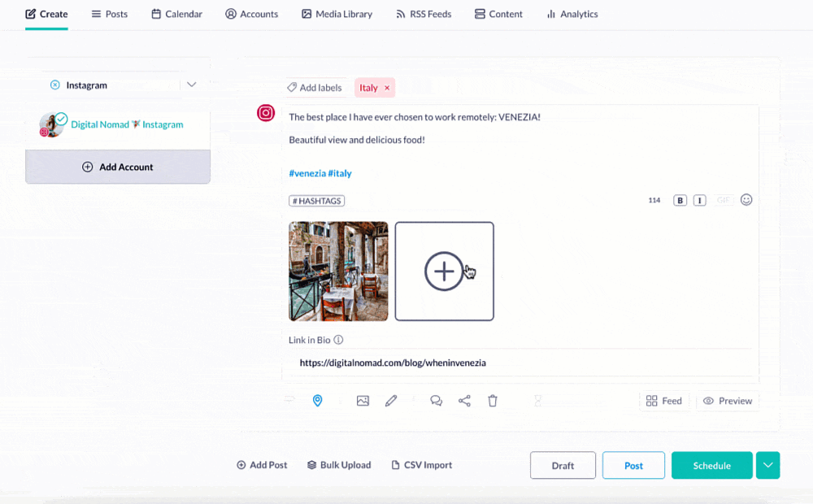Insert a GIF with the GIF icon
This screenshot has height=504, width=813.
coord(724,199)
